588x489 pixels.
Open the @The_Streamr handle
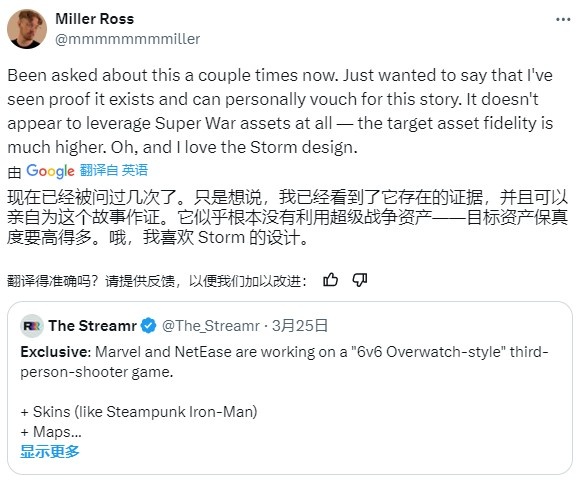(x=211, y=326)
